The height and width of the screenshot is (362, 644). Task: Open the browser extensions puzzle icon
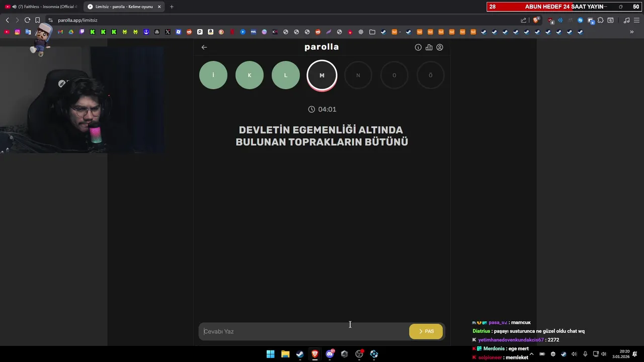[x=601, y=20]
